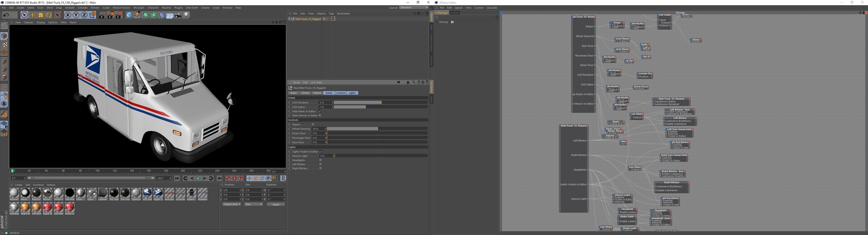Toggle Autokeying icon in timeline
868x235 pixels.
(x=235, y=179)
